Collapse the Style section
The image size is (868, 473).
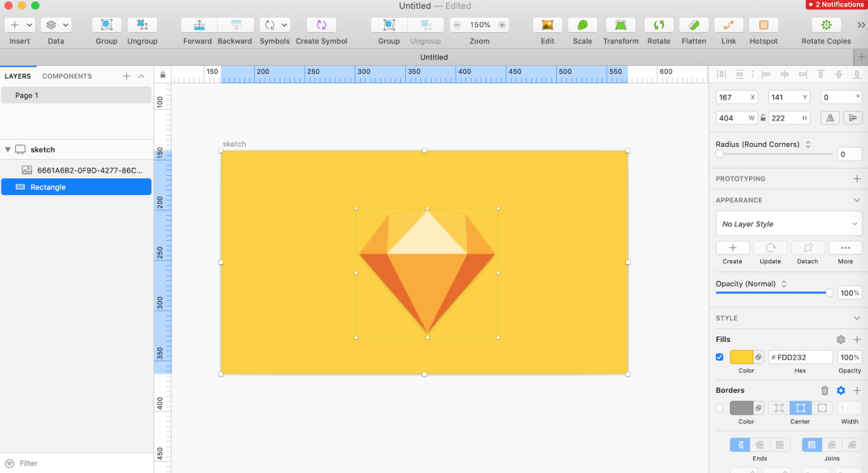pos(857,318)
